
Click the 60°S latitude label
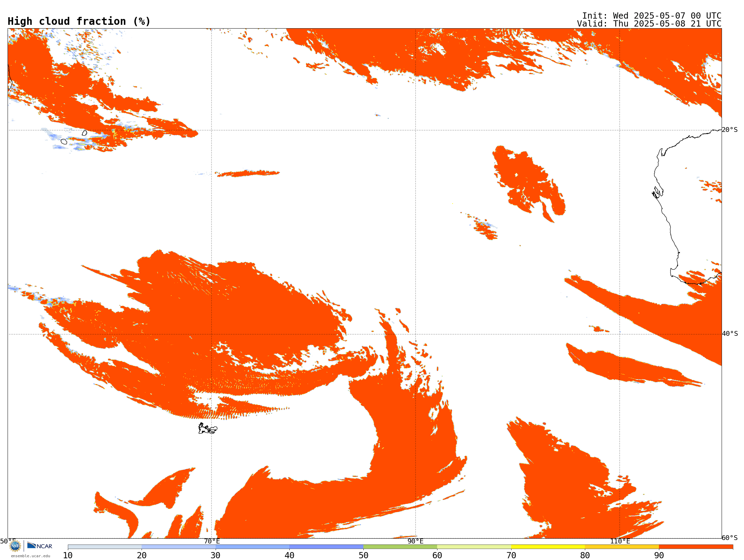730,538
